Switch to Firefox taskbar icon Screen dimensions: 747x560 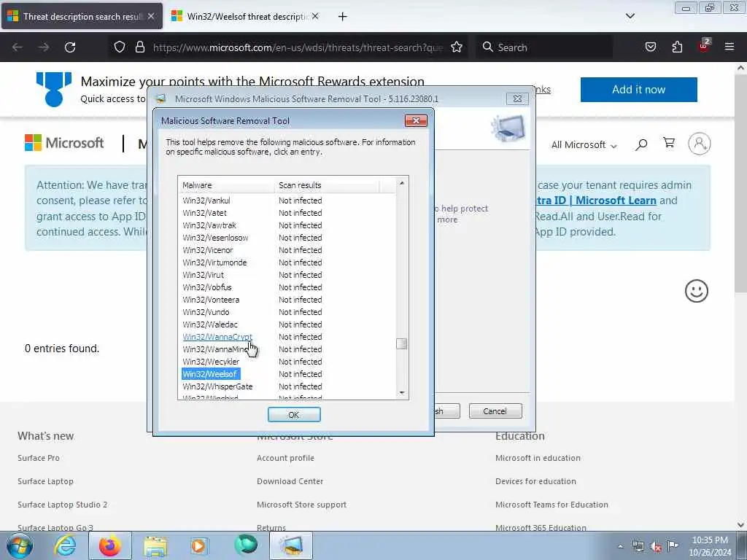(109, 545)
